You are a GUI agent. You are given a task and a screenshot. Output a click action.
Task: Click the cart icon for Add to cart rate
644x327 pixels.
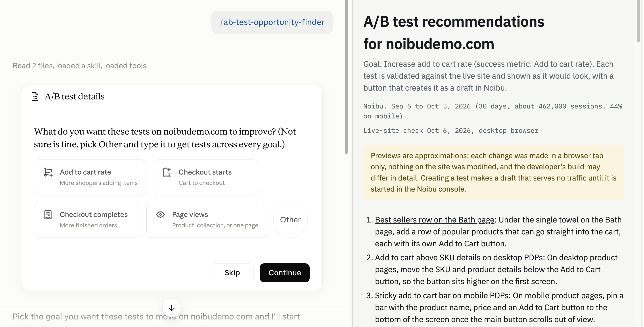tap(48, 172)
